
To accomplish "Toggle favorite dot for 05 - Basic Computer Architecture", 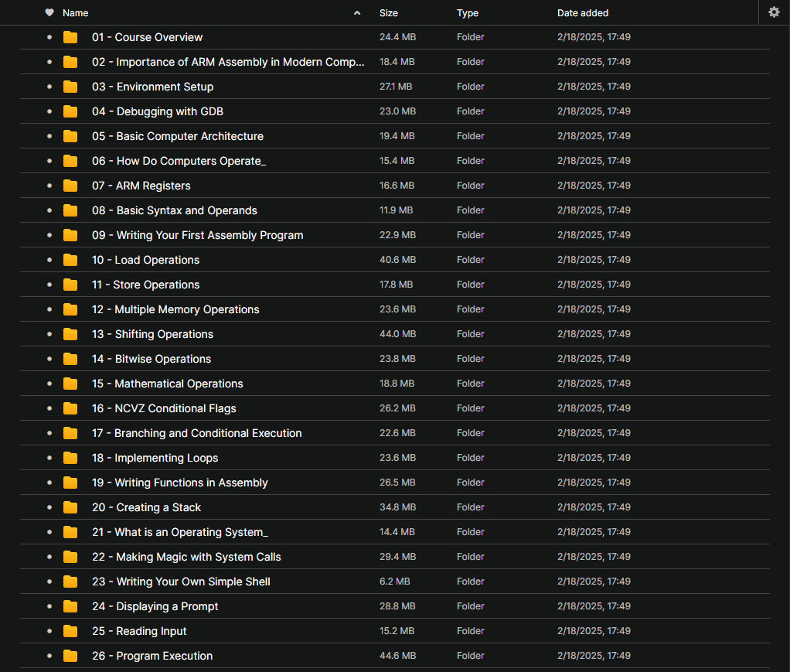I will point(49,136).
